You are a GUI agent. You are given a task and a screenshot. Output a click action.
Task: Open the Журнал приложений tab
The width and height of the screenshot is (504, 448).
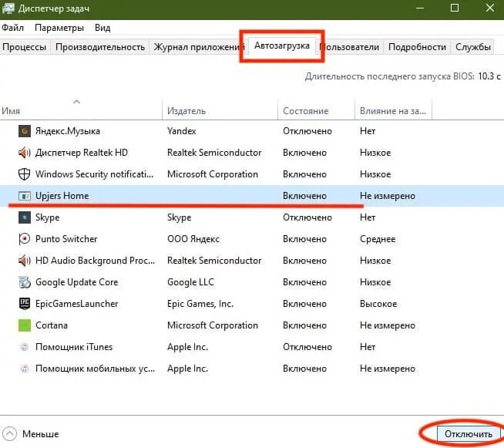(198, 47)
